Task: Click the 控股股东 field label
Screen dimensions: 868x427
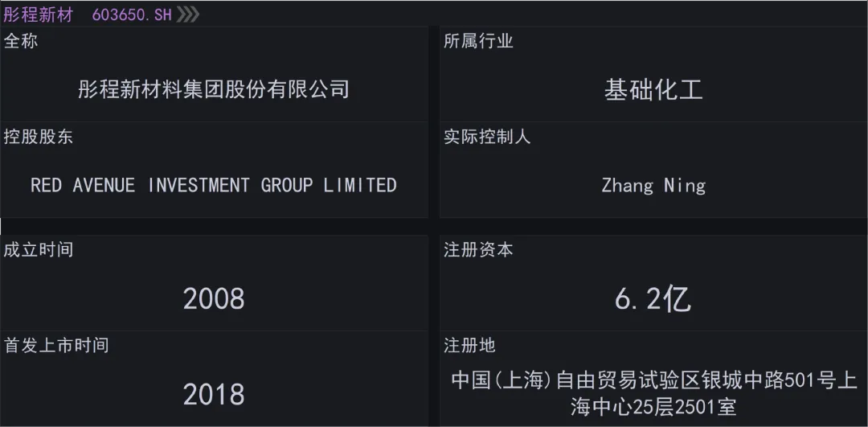Action: 39,137
